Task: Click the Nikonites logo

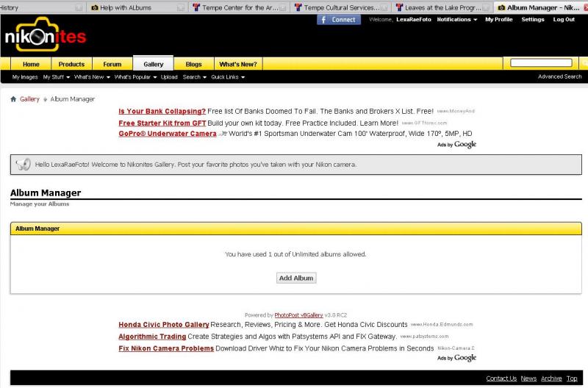Action: click(x=46, y=36)
